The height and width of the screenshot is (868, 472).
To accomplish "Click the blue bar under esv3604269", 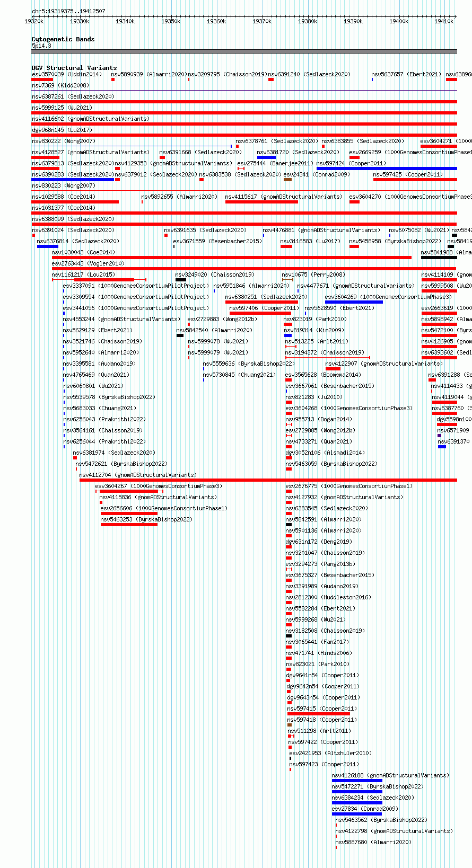I will (354, 302).
